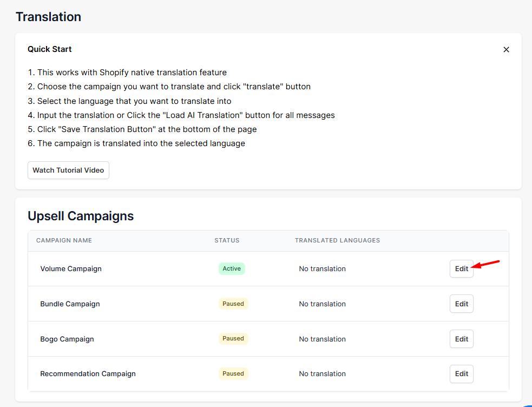This screenshot has width=532, height=407.
Task: Click Bundle Campaign's Paused badge
Action: pyautogui.click(x=233, y=304)
